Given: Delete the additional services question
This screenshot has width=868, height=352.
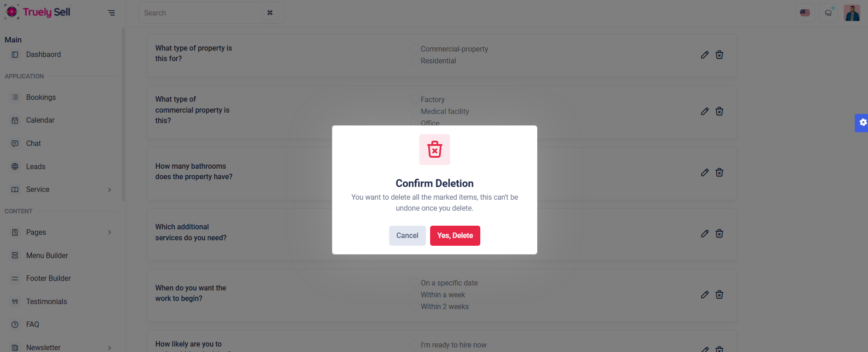Looking at the screenshot, I should click(719, 233).
